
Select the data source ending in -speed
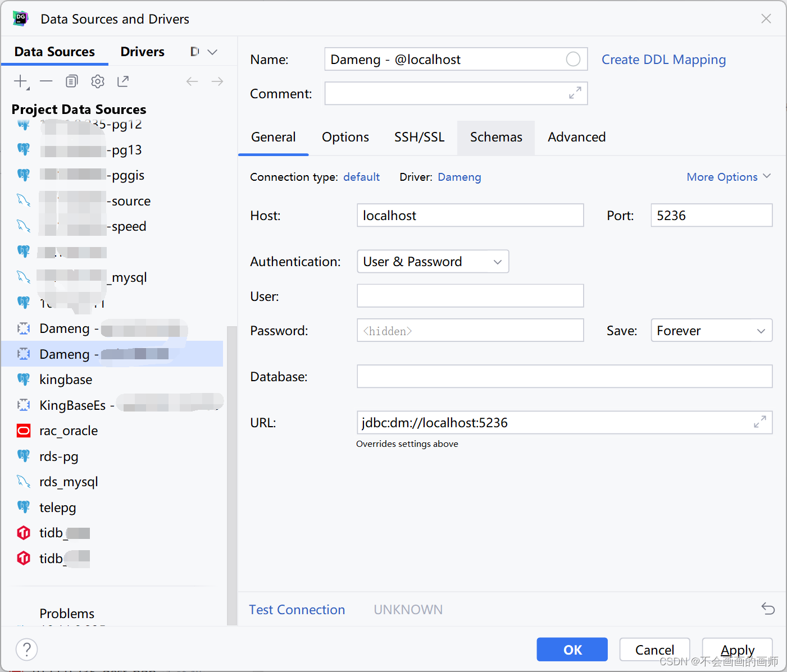pyautogui.click(x=112, y=226)
